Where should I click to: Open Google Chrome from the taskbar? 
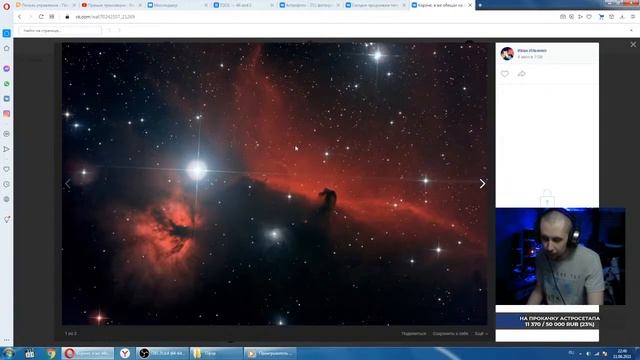tap(51, 353)
